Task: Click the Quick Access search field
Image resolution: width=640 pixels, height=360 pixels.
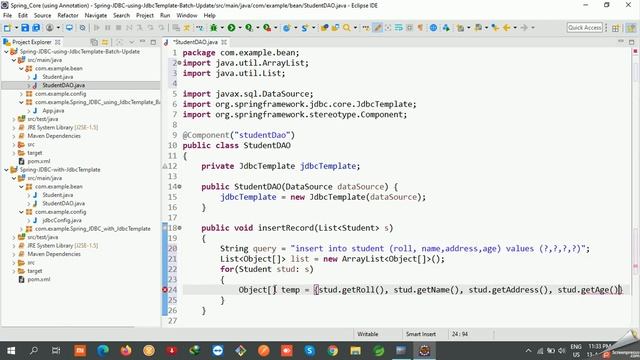Action: [x=584, y=28]
